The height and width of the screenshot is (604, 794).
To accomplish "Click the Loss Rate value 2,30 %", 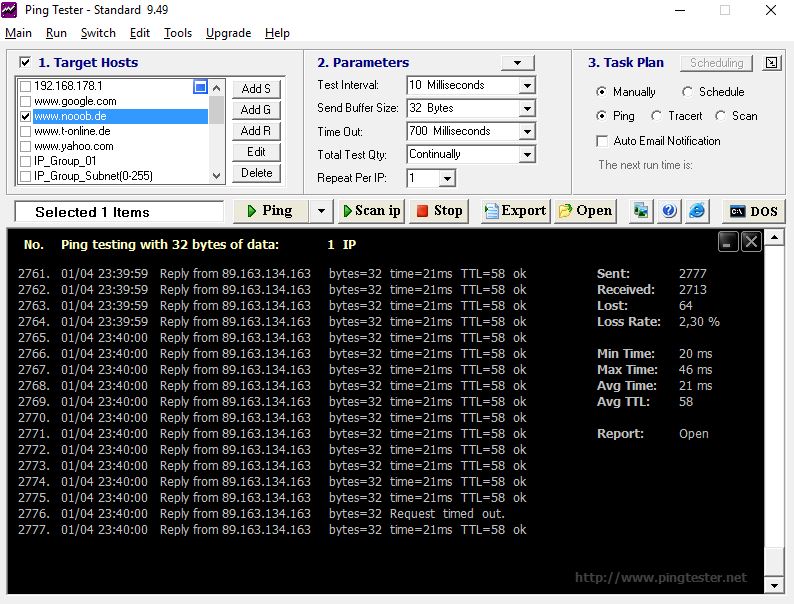I will (x=699, y=322).
